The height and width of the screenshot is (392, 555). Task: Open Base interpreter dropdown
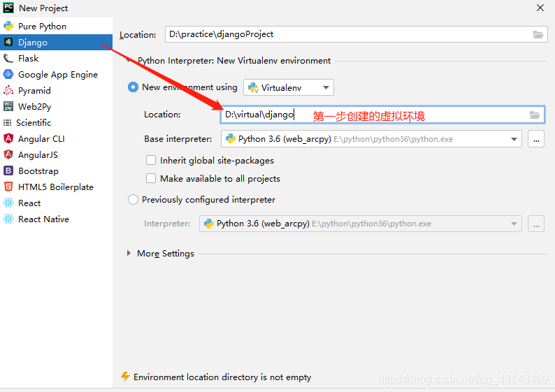click(371, 139)
